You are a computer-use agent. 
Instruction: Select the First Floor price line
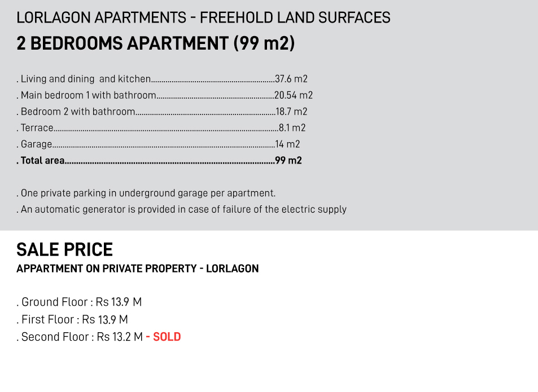[72, 319]
